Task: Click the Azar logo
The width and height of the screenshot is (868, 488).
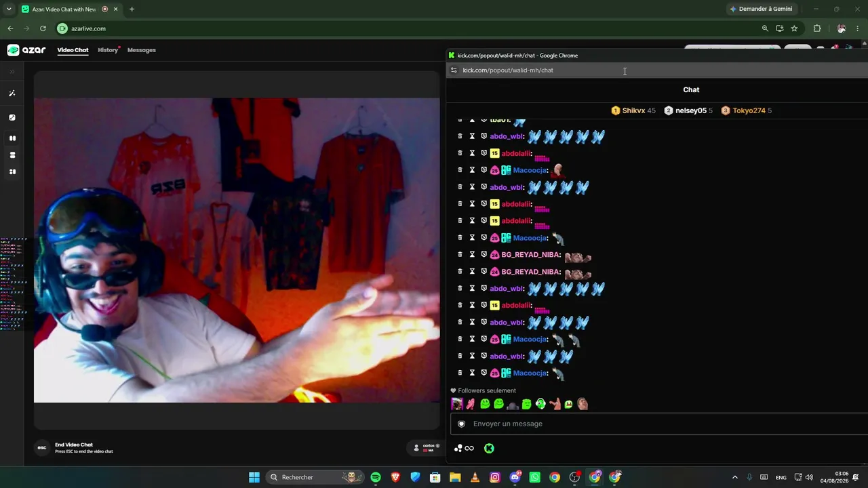Action: coord(26,50)
